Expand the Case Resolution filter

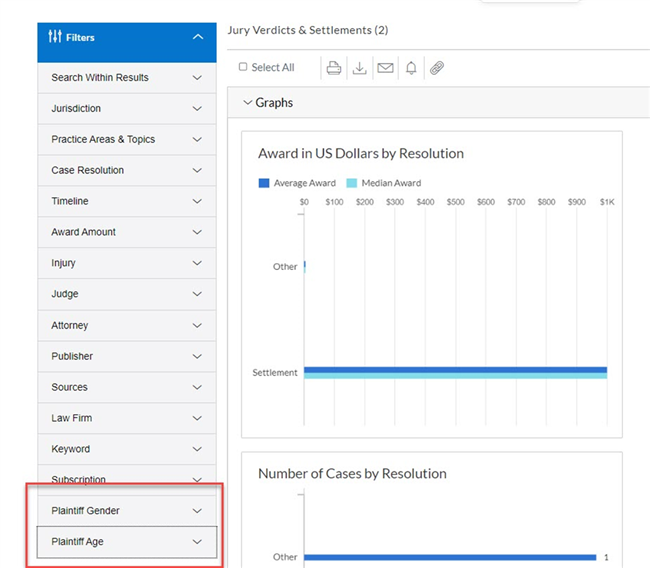(x=127, y=170)
